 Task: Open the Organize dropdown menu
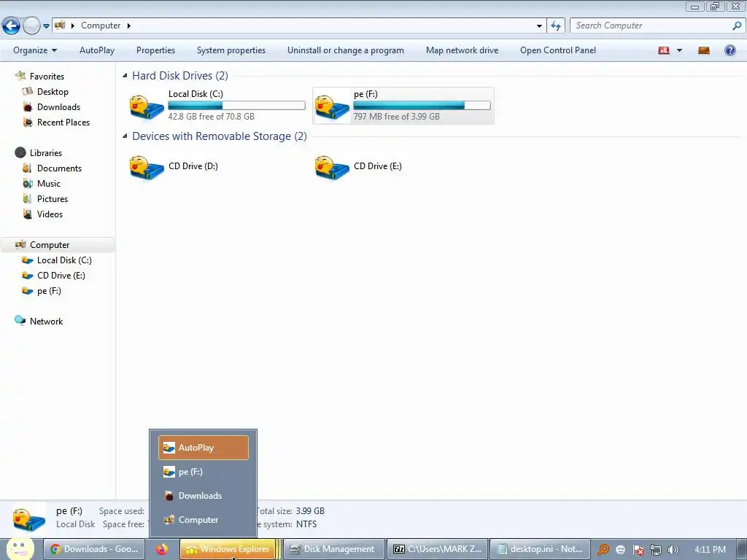coord(35,50)
